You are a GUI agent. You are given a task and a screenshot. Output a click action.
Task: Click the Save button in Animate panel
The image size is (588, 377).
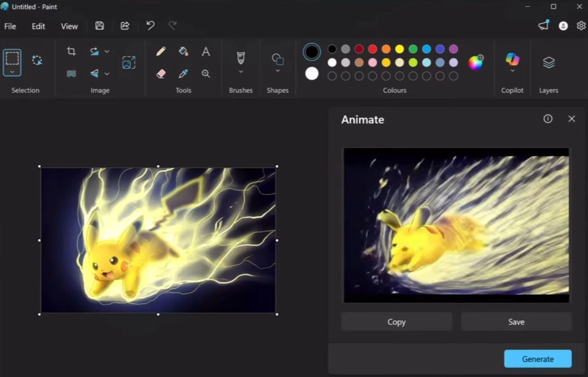pos(516,322)
